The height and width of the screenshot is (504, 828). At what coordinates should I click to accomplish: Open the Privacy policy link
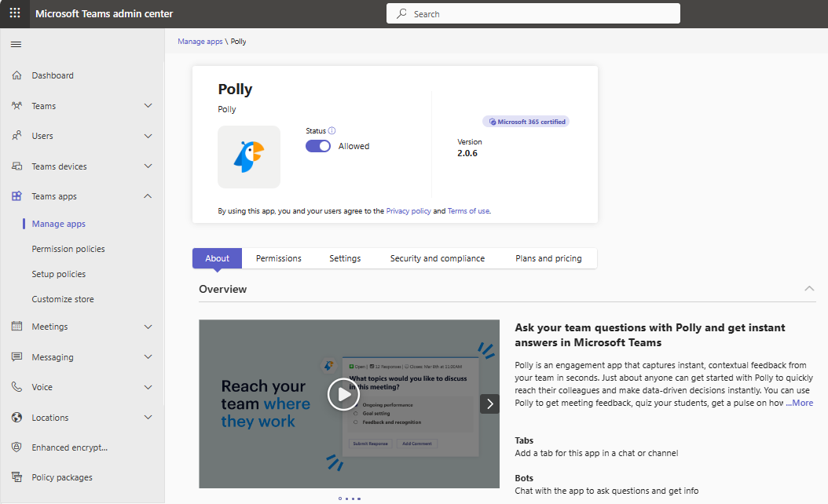(408, 210)
